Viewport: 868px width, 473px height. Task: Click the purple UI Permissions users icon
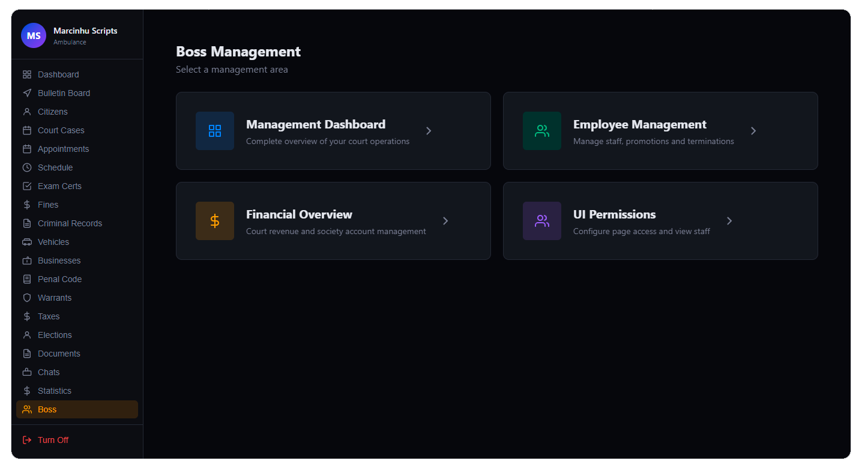click(x=542, y=221)
